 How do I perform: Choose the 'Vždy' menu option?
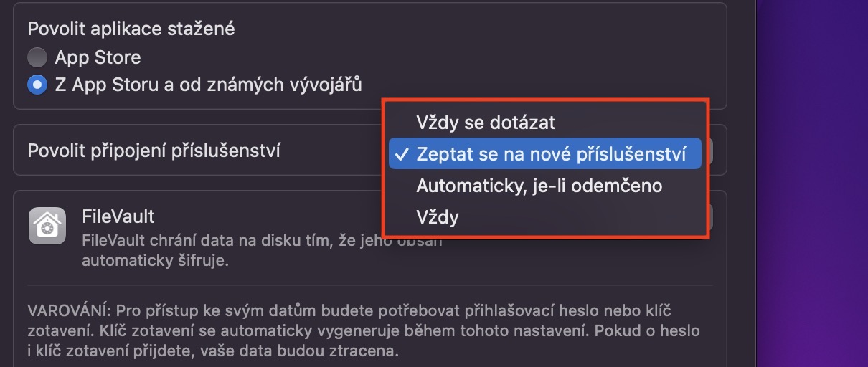(438, 216)
